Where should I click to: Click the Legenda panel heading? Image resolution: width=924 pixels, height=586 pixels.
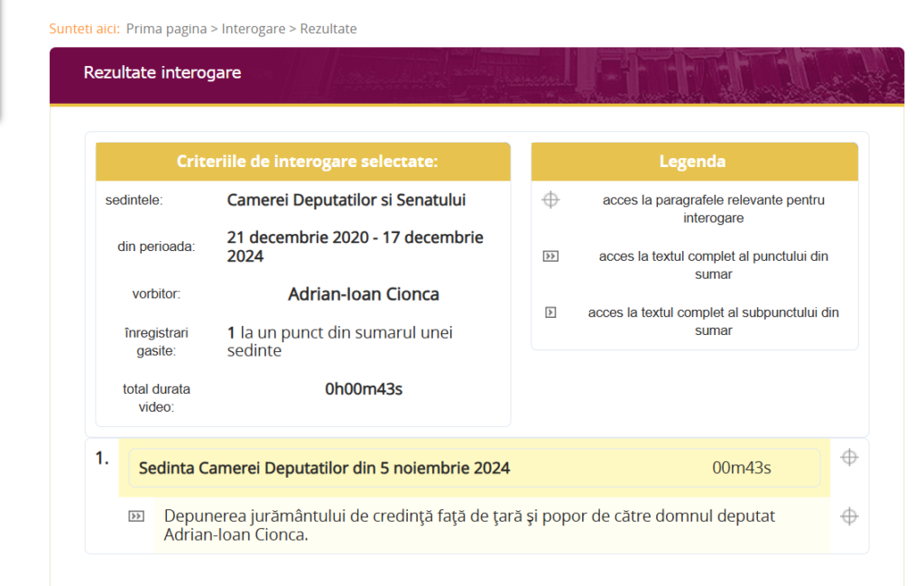(693, 162)
